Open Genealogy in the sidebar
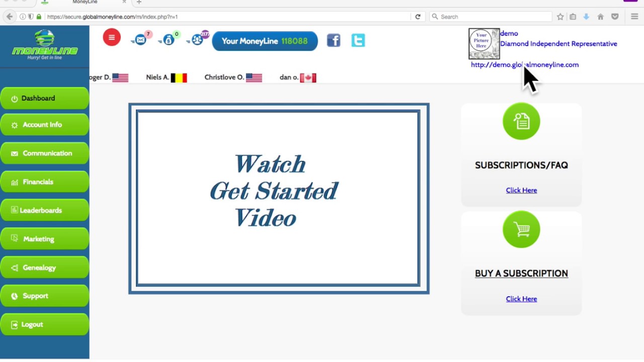Screen dimensions: 644x362 44,267
